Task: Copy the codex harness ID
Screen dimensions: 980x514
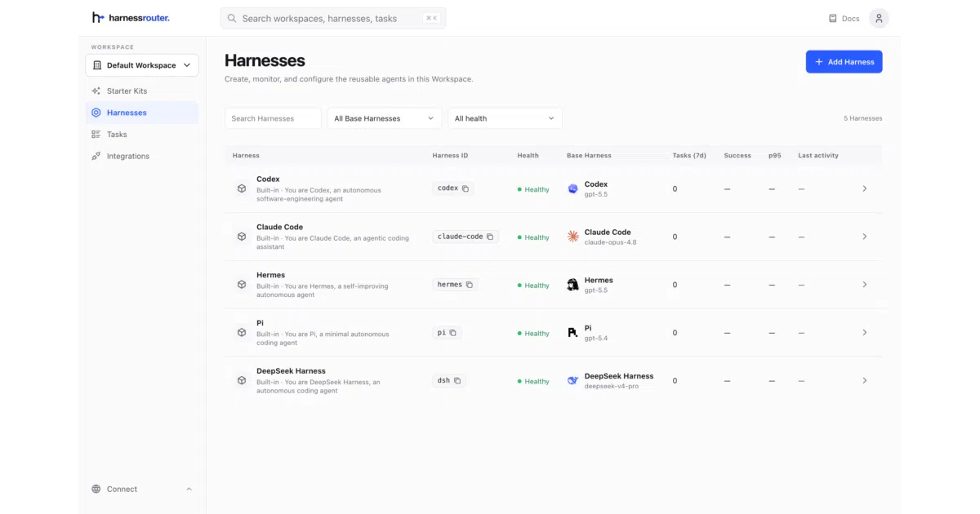Action: pyautogui.click(x=465, y=188)
